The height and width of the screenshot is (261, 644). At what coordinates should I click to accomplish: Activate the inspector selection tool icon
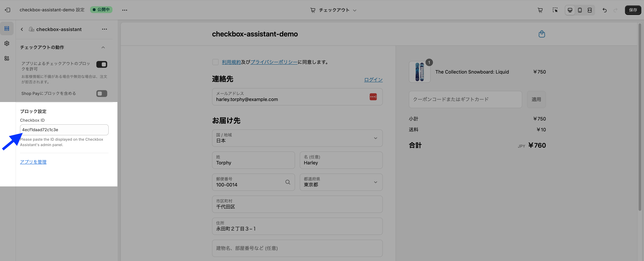555,10
